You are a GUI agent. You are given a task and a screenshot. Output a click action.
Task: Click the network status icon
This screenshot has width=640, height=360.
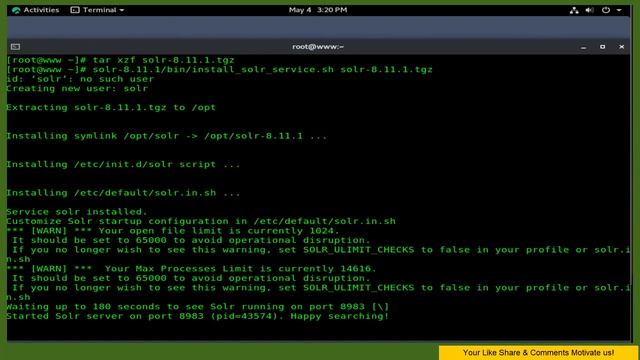coord(574,10)
